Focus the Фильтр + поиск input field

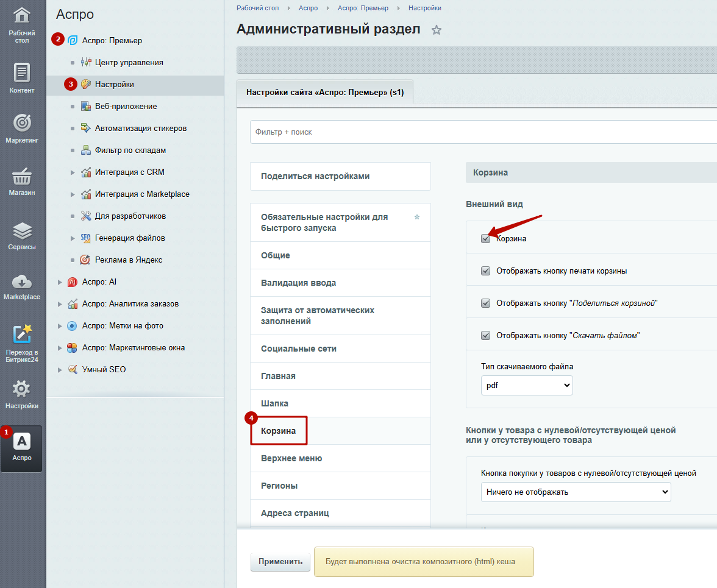coord(483,132)
